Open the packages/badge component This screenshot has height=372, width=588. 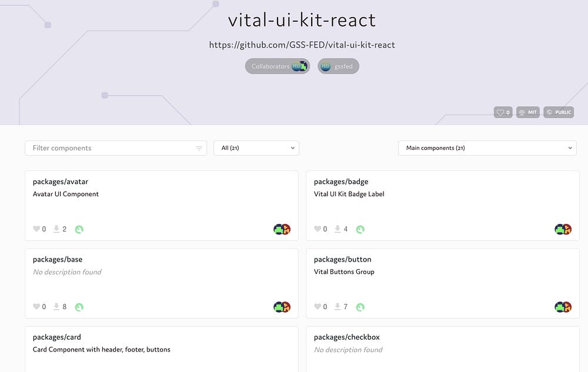(x=341, y=182)
